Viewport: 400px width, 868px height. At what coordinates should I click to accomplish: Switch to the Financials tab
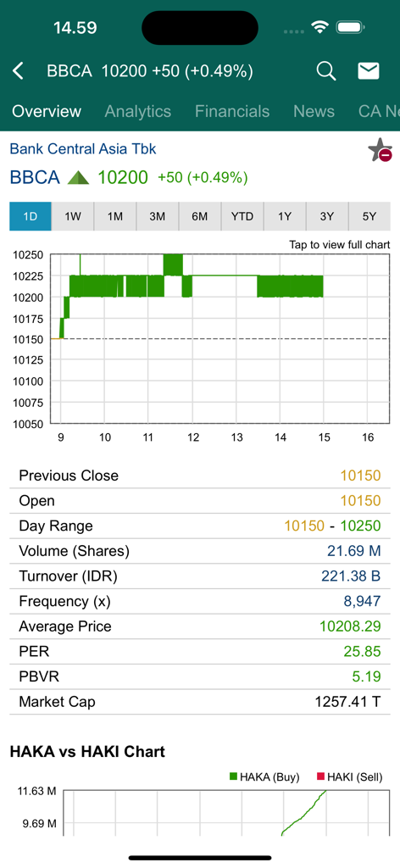[232, 111]
